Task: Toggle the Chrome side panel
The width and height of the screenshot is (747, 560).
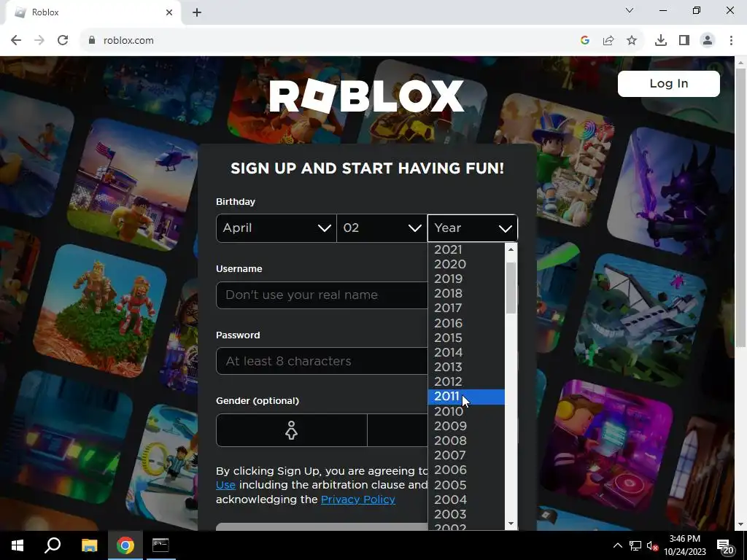Action: 684,41
